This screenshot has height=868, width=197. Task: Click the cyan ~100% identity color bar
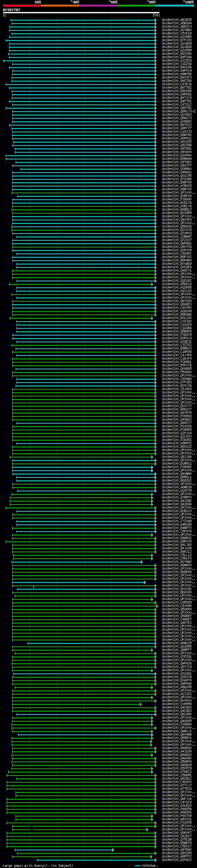tap(175, 6)
